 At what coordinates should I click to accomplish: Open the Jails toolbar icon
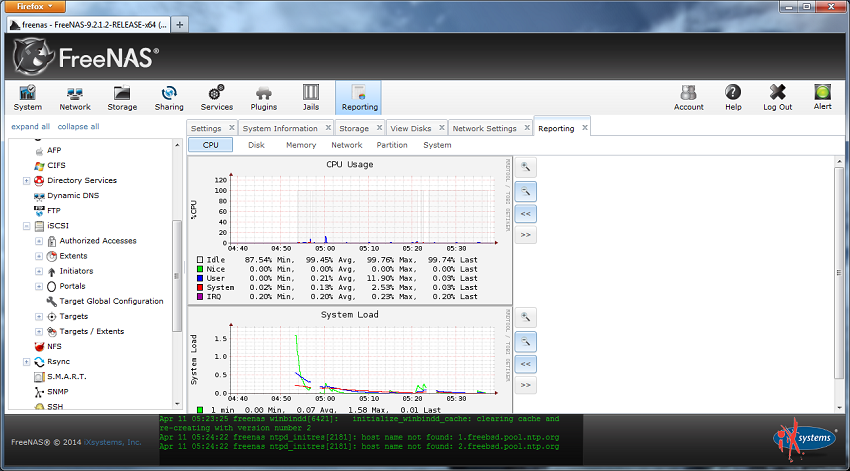311,98
